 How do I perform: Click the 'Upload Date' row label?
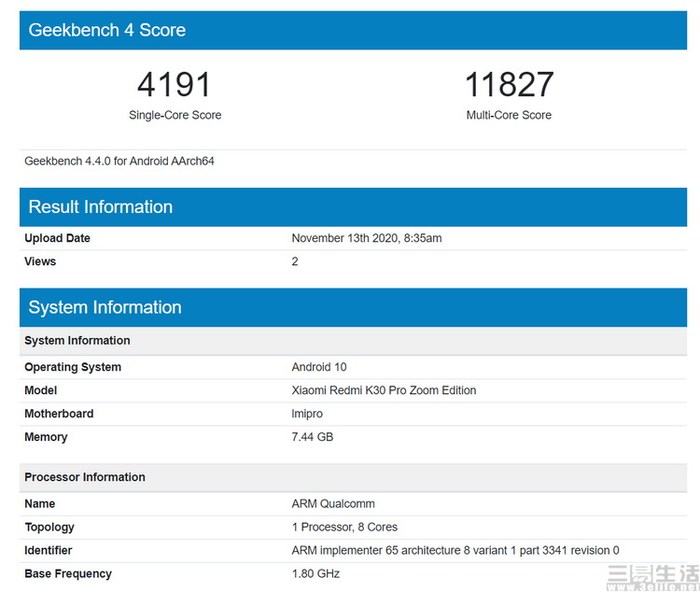57,238
